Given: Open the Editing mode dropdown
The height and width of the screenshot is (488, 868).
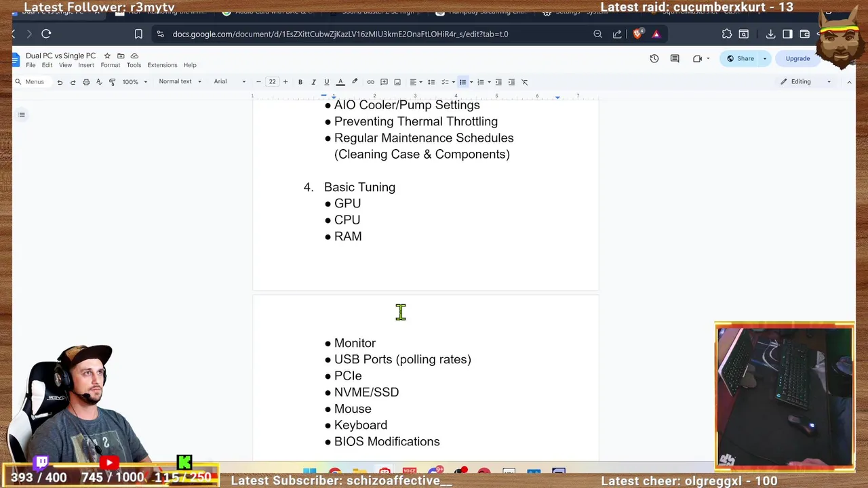Looking at the screenshot, I should pos(806,82).
